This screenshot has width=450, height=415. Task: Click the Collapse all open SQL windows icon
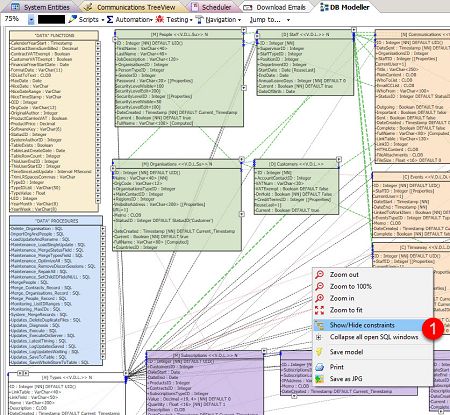point(319,337)
